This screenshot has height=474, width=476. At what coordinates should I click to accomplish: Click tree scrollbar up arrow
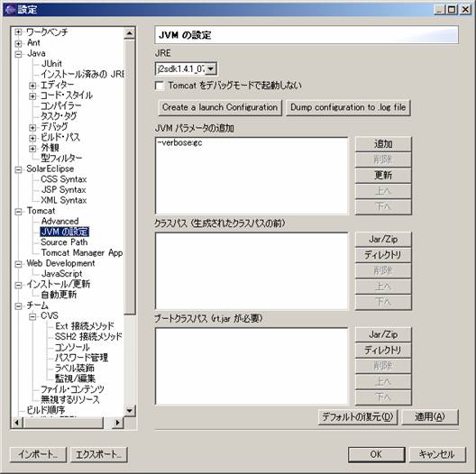tap(130, 33)
